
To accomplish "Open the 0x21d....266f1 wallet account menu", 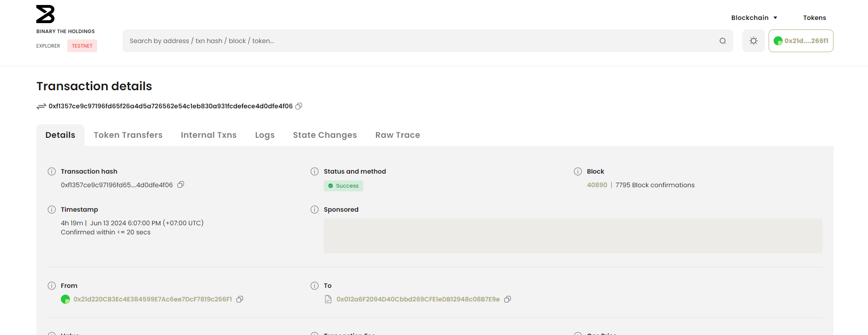I will click(801, 41).
